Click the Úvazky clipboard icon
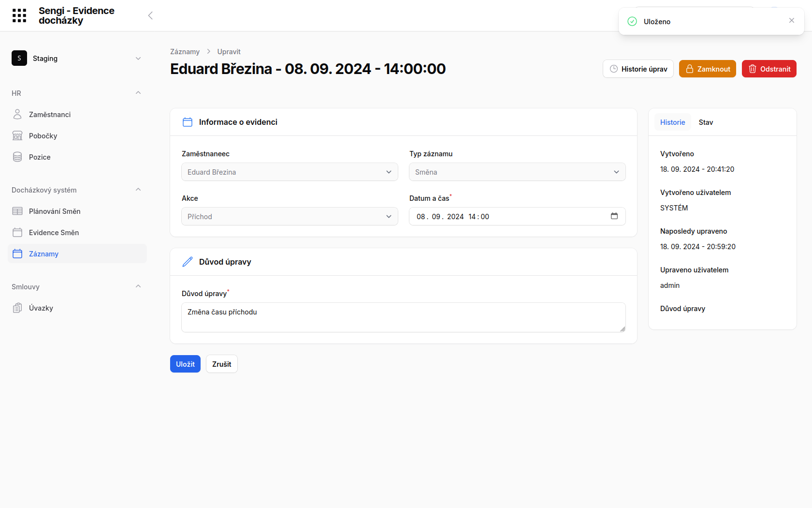Viewport: 812px width, 508px height. click(17, 308)
